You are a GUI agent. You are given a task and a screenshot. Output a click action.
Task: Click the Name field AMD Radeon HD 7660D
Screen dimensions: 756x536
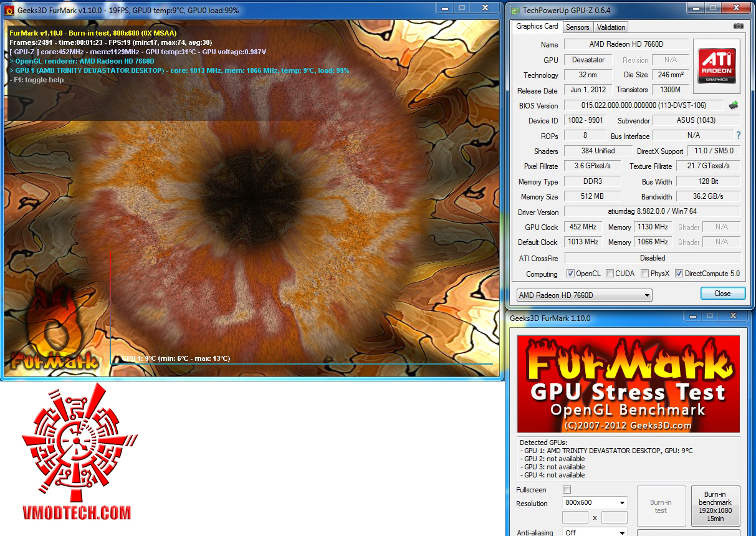[x=626, y=44]
